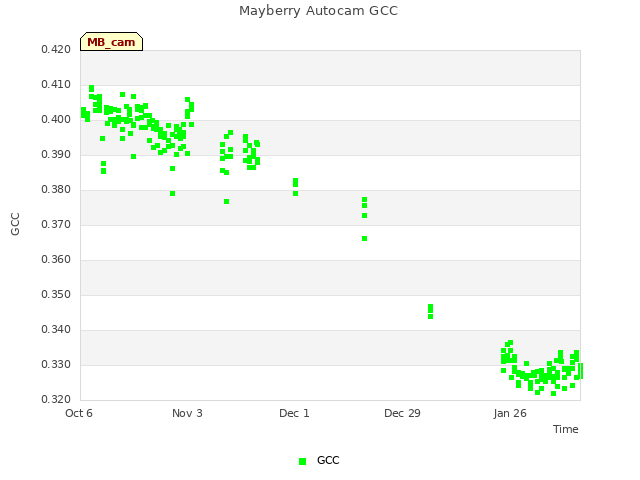Click the green GCC legend swatch
Screen dimensions: 640x480
coord(302,461)
